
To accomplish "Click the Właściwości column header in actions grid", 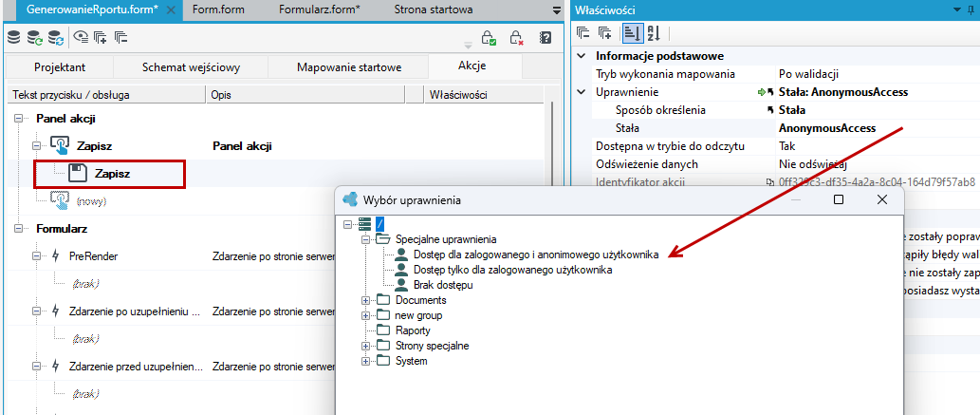I will [483, 95].
